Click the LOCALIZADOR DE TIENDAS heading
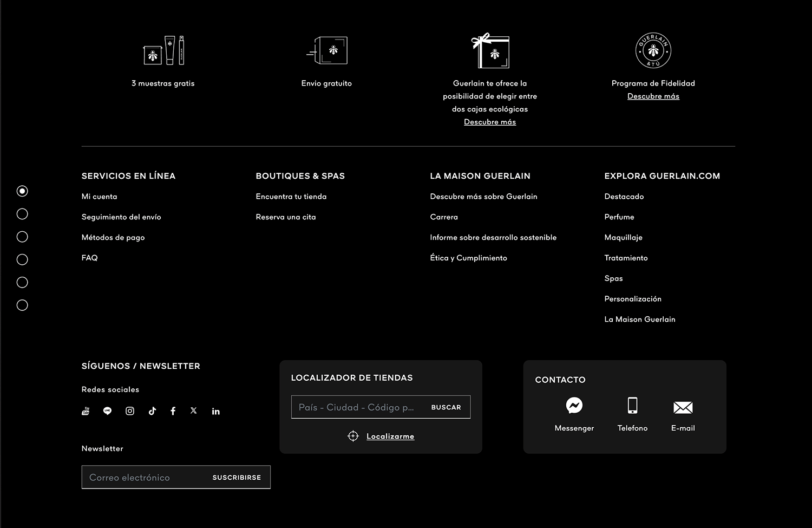The image size is (812, 528). [x=352, y=377]
